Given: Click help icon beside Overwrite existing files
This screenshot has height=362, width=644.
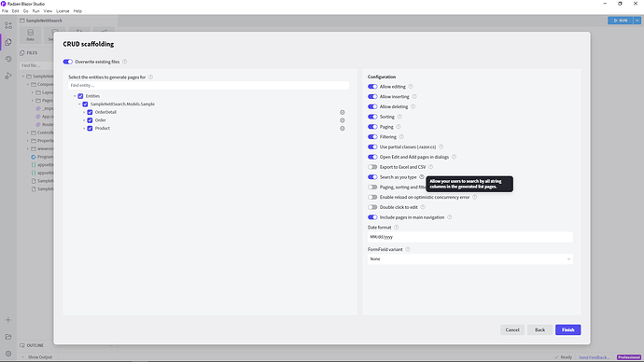Looking at the screenshot, I should (x=125, y=62).
